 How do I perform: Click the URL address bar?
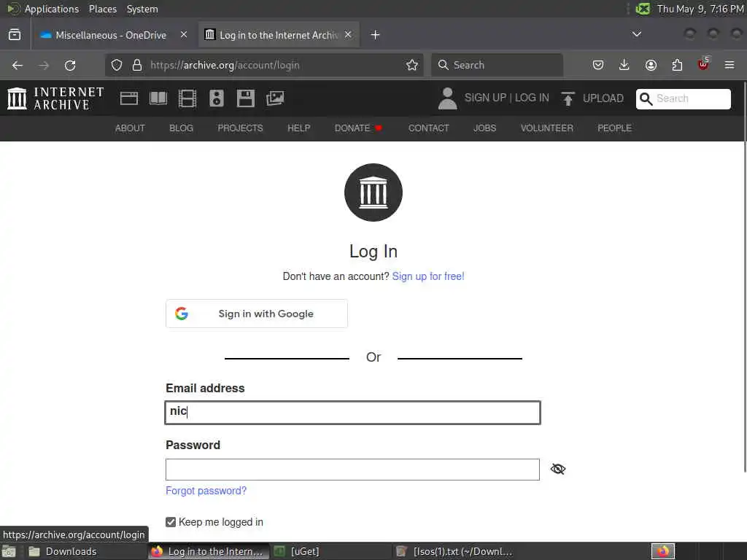pos(264,65)
